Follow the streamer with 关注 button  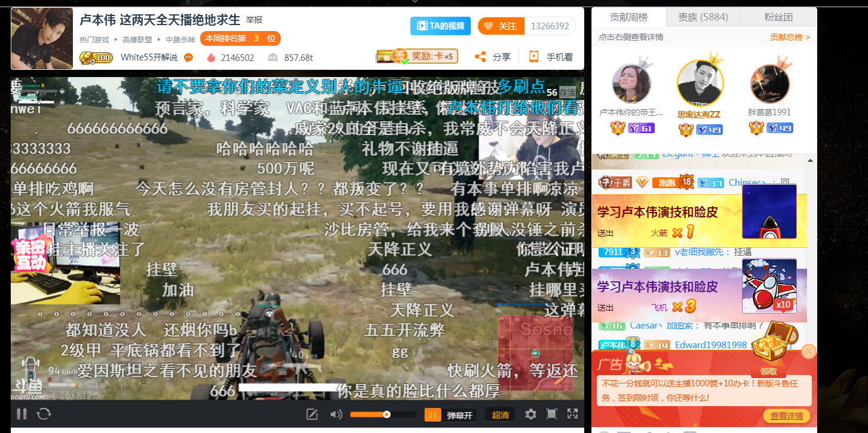point(501,26)
